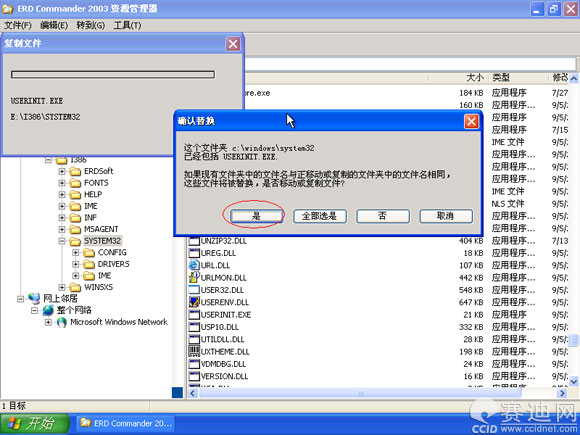Click the horizontal scrollbar right arrow

(x=562, y=393)
